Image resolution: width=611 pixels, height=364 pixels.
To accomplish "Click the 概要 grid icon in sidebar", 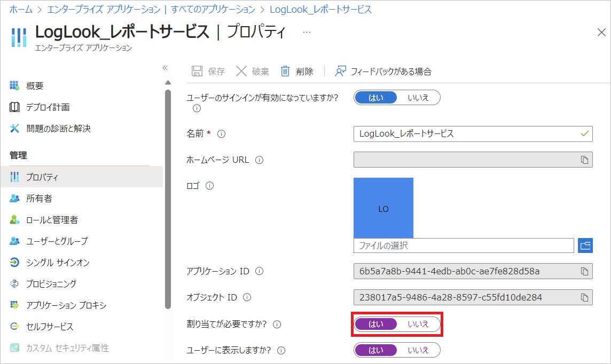I will 14,85.
